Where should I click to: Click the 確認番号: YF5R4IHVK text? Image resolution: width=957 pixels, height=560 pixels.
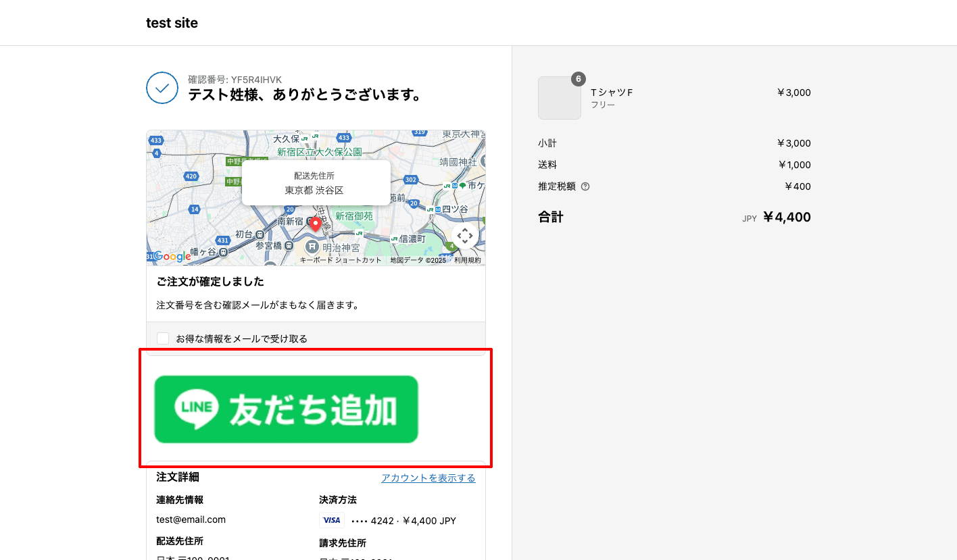(235, 80)
